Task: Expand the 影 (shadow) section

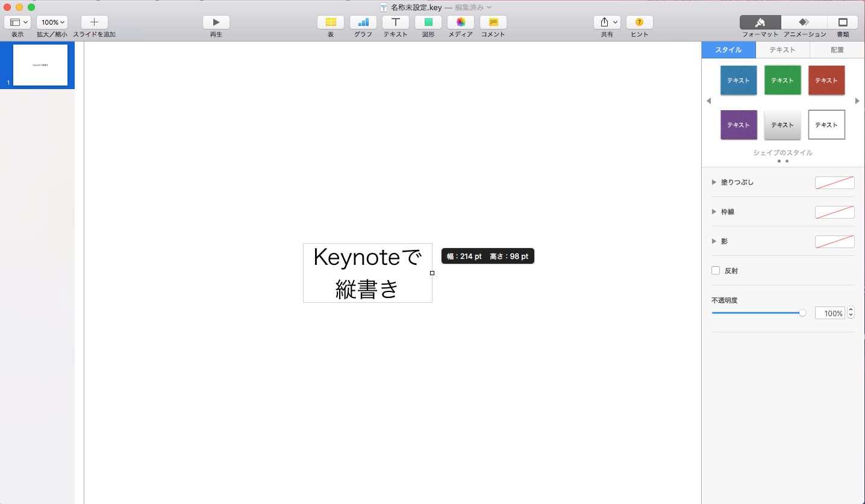Action: (x=714, y=241)
